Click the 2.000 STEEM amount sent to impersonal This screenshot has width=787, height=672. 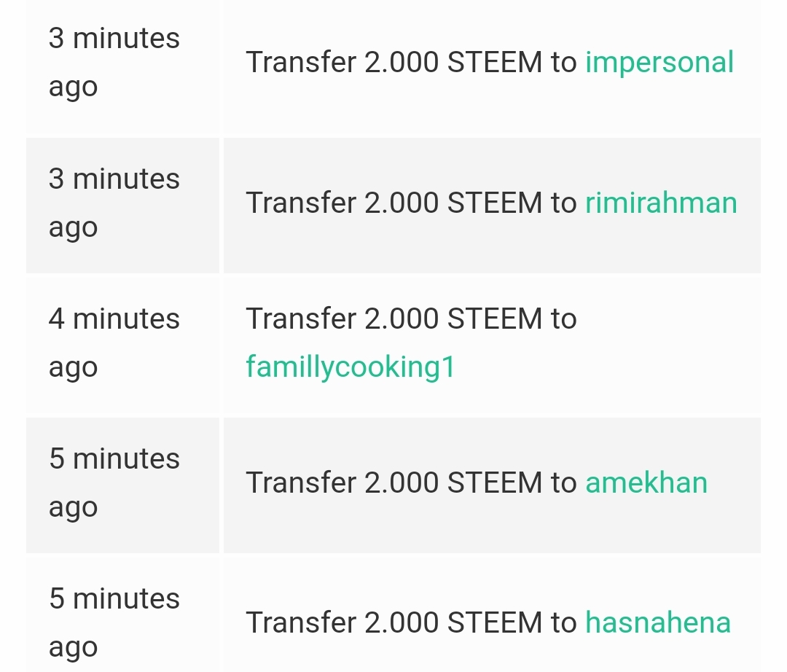[x=453, y=63]
